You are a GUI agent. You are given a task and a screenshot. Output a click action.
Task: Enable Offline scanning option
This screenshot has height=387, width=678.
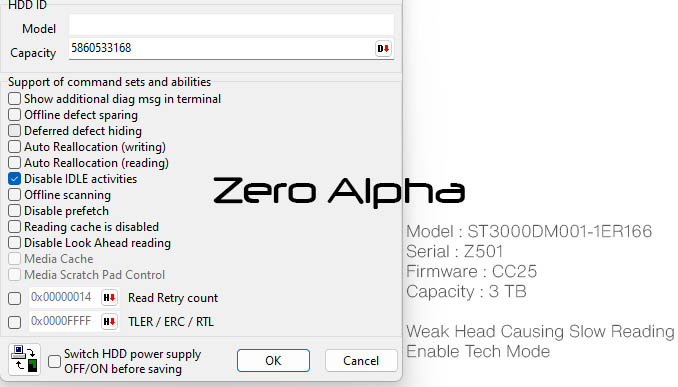pyautogui.click(x=14, y=195)
